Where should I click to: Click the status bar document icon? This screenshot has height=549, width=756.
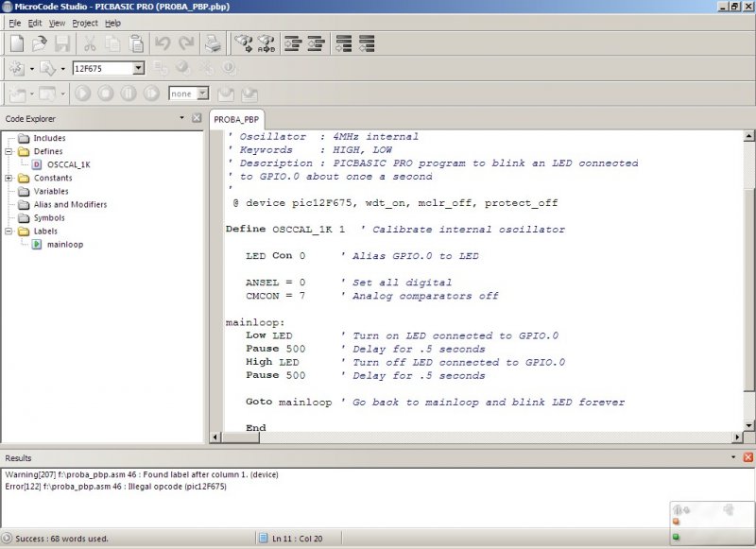tap(264, 539)
